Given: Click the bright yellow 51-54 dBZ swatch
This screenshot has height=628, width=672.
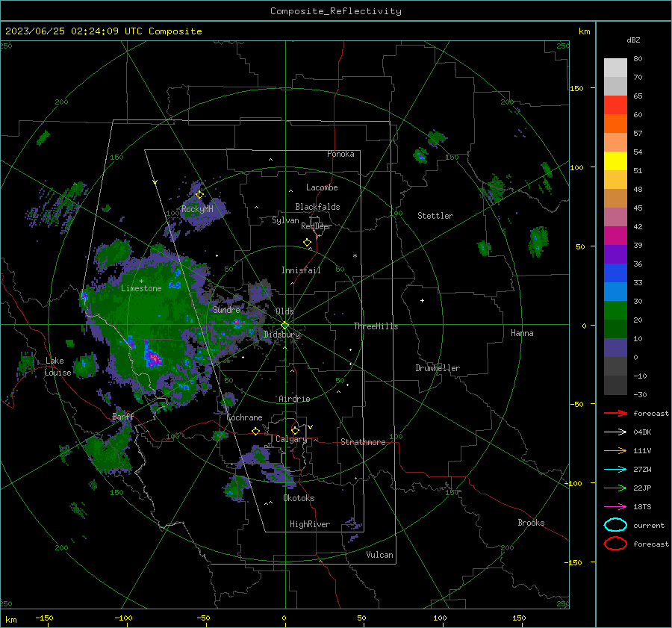Looking at the screenshot, I should [615, 161].
